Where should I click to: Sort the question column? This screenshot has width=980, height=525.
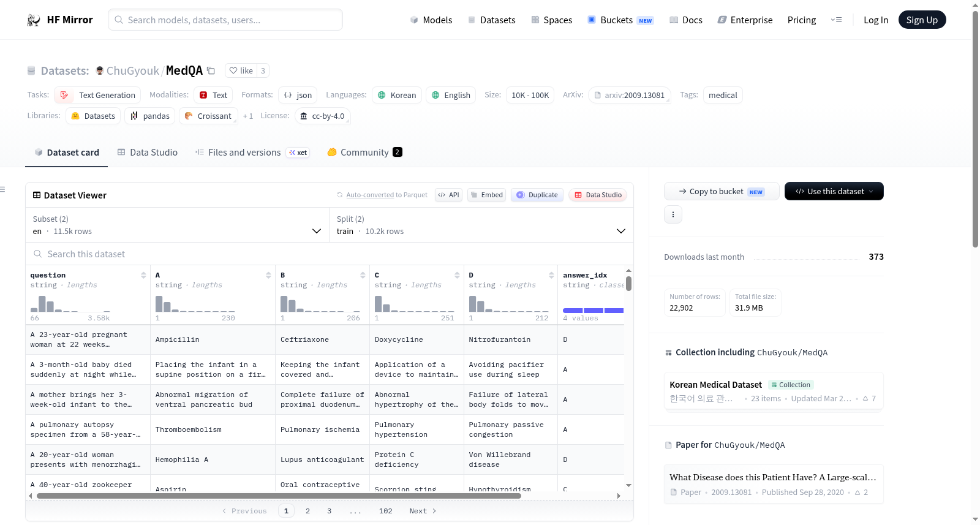coord(143,275)
